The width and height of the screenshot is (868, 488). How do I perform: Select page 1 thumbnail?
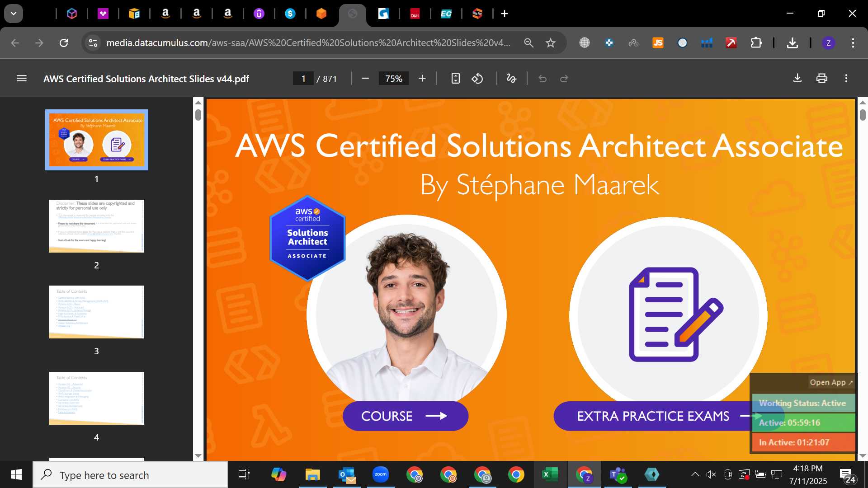click(97, 140)
